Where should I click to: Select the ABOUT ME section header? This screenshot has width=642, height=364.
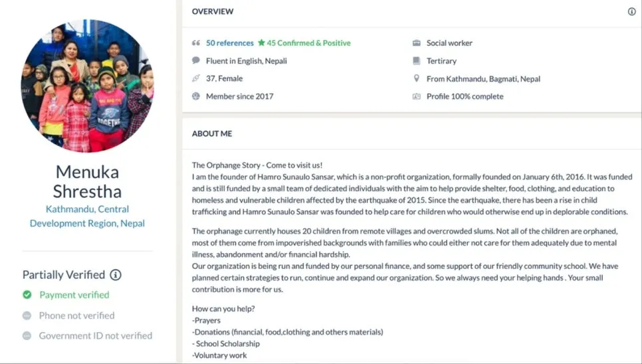pos(212,134)
